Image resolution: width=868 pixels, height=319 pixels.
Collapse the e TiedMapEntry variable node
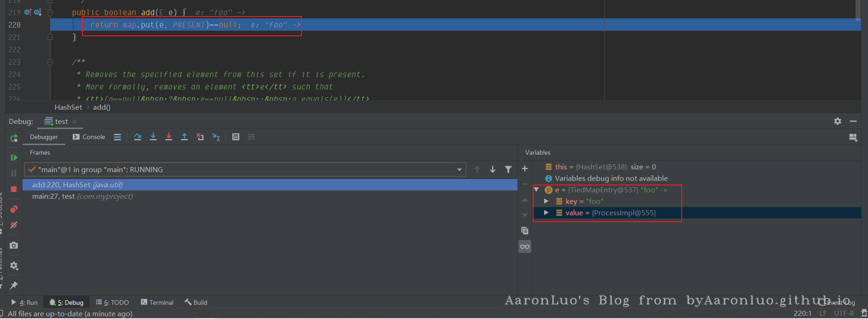point(536,190)
